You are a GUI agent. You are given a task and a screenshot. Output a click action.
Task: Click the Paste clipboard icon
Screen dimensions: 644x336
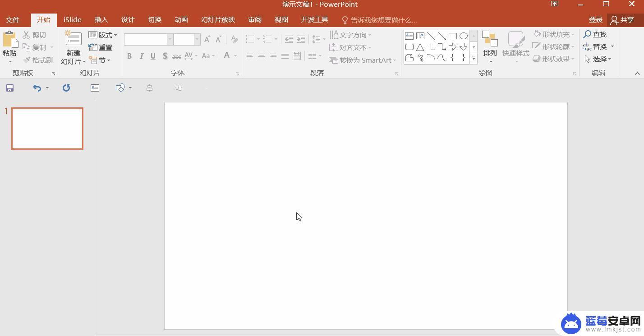pos(10,40)
